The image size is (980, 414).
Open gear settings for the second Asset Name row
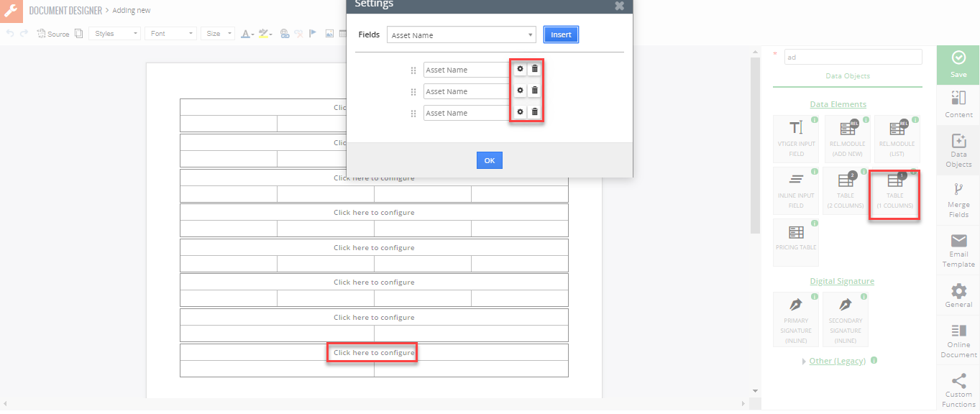click(x=520, y=91)
